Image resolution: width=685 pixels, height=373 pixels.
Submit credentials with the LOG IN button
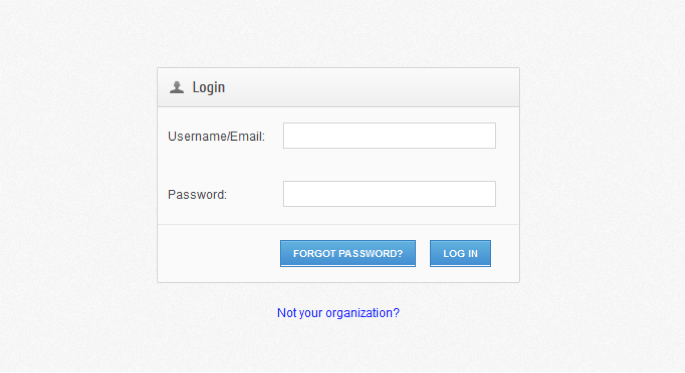[460, 253]
